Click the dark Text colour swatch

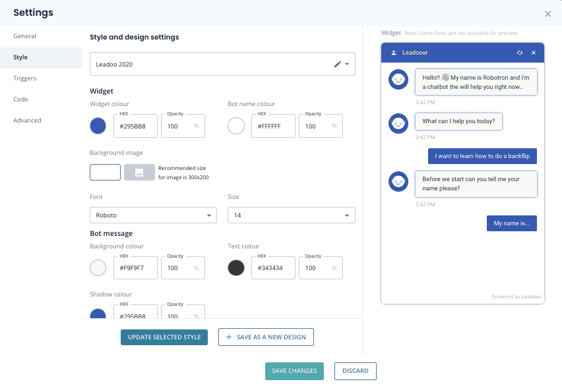tap(236, 268)
